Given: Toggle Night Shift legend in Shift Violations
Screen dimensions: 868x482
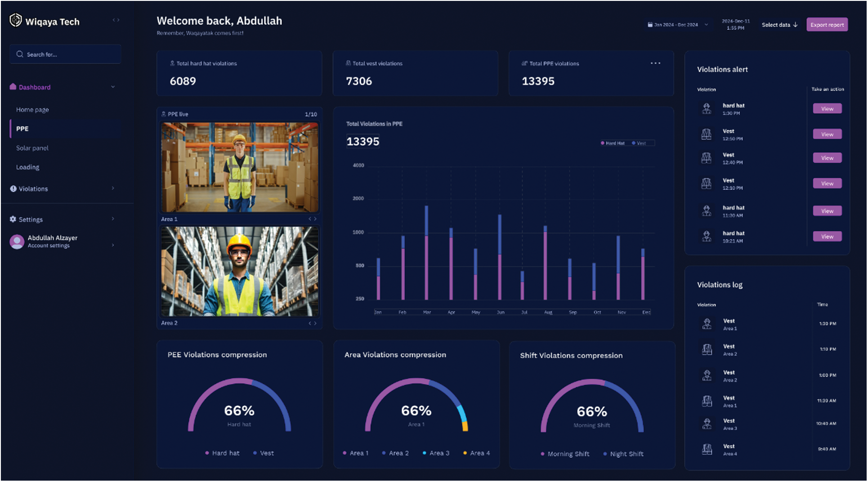Looking at the screenshot, I should (x=623, y=454).
